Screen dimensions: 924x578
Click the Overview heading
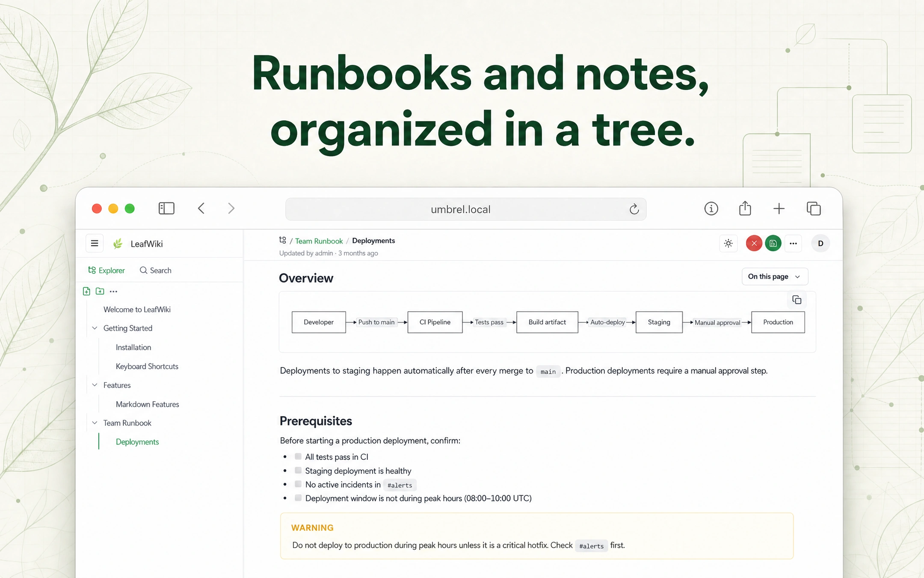(306, 278)
